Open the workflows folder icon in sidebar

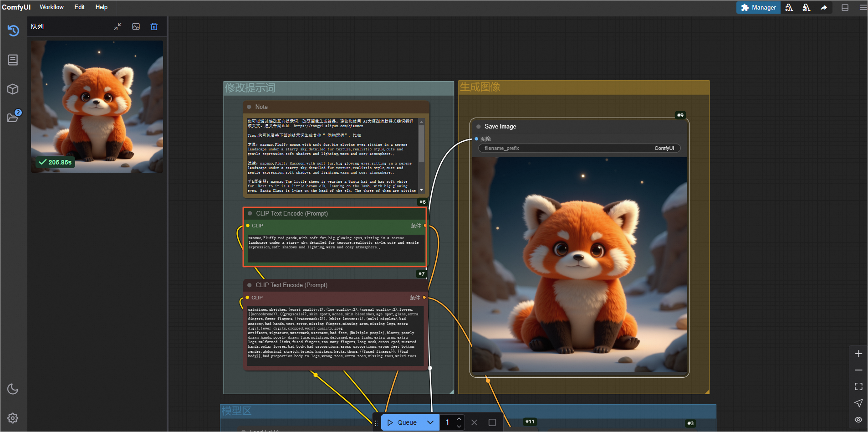pos(13,118)
